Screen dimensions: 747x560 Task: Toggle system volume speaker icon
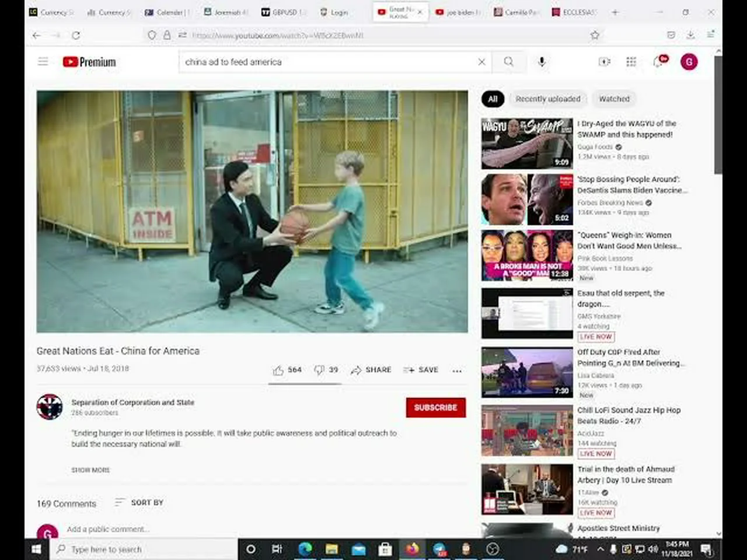tap(653, 549)
